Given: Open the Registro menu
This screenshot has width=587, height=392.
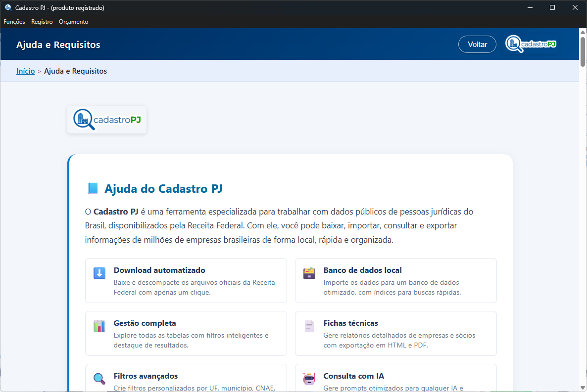Looking at the screenshot, I should pos(42,22).
